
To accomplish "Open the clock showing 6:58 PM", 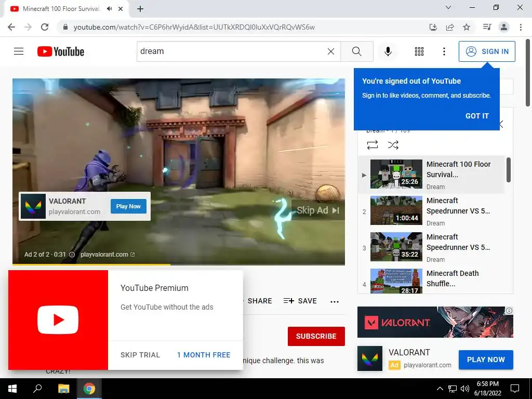I will (x=487, y=389).
